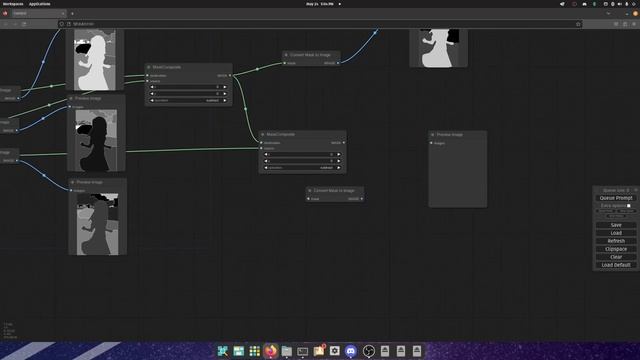The width and height of the screenshot is (640, 360).
Task: Show the applications grid dock icon
Action: coord(254,351)
